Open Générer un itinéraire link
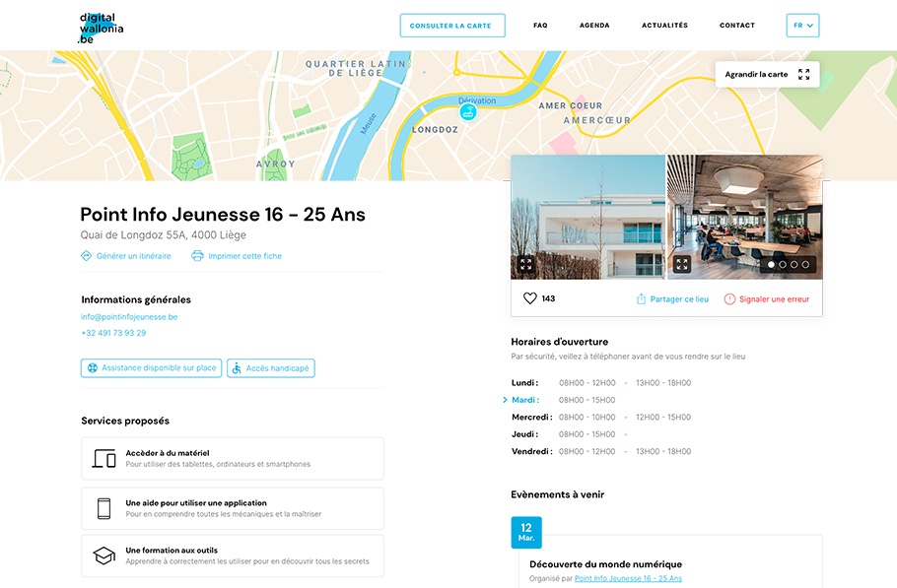Image resolution: width=897 pixels, height=588 pixels. coord(133,256)
